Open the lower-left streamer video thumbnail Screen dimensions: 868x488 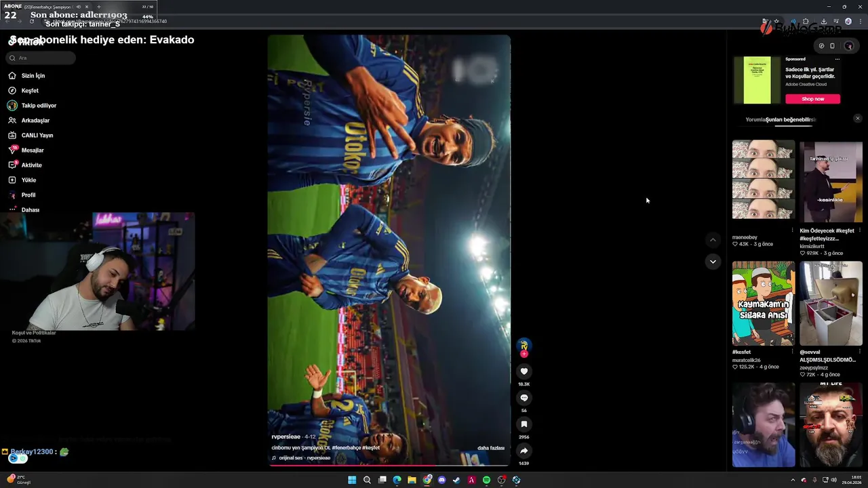tap(764, 425)
